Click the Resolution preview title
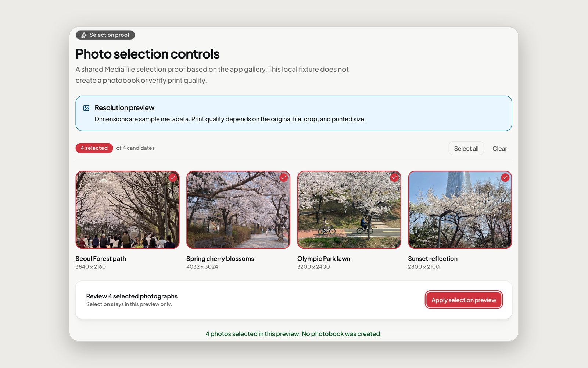Viewport: 588px width, 368px height. 125,108
